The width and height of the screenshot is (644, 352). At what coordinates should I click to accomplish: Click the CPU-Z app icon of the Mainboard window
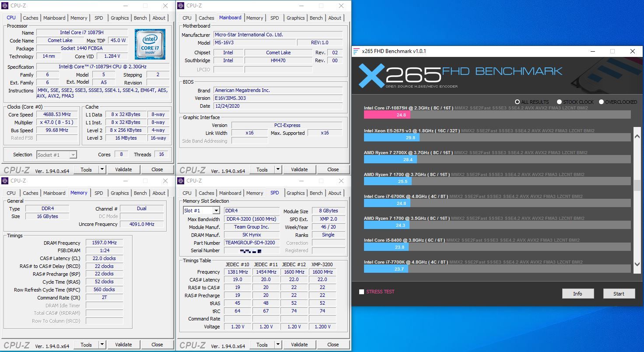tap(181, 6)
